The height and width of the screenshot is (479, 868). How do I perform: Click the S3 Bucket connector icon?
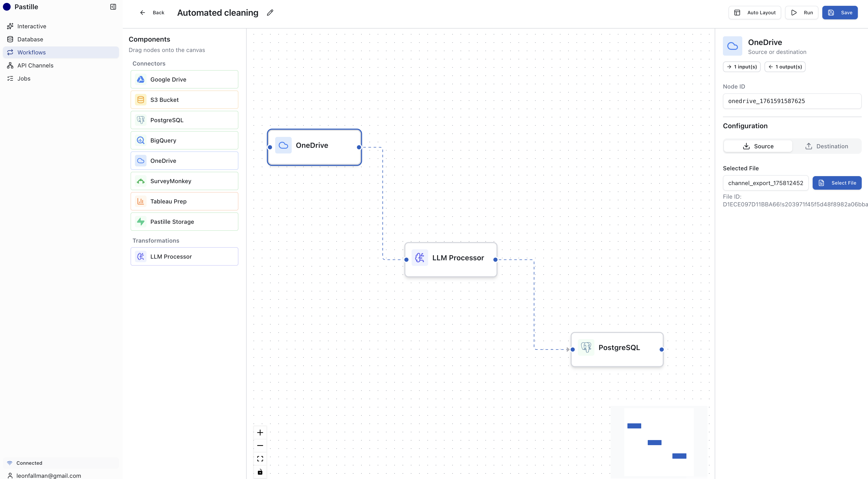point(140,100)
